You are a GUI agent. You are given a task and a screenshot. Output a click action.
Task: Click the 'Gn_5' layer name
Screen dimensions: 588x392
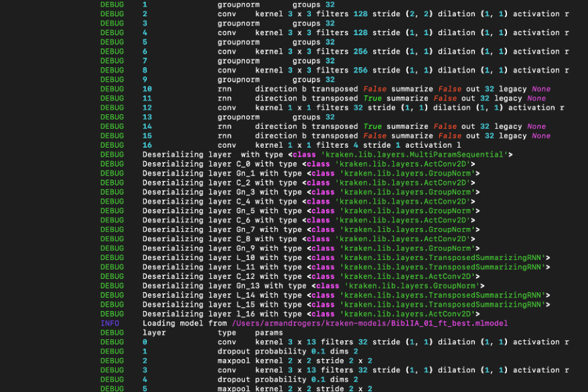click(246, 211)
